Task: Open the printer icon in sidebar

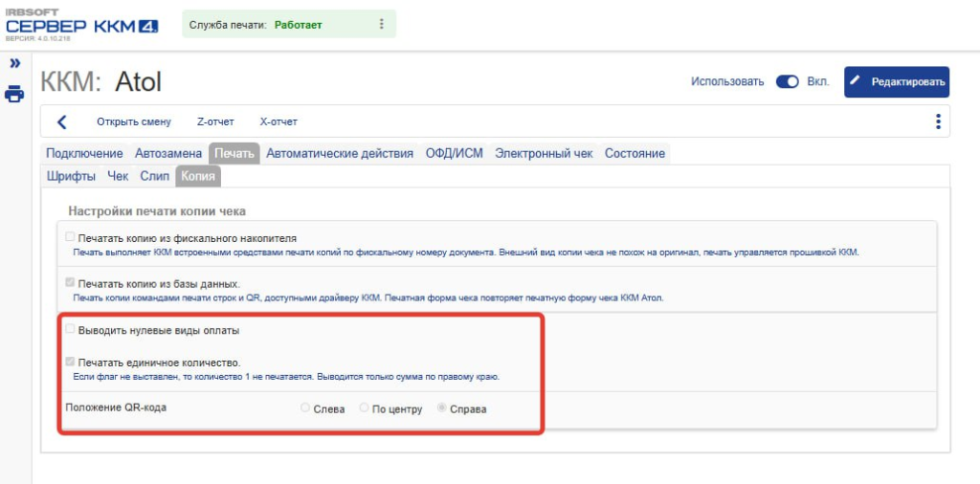Action: click(14, 95)
